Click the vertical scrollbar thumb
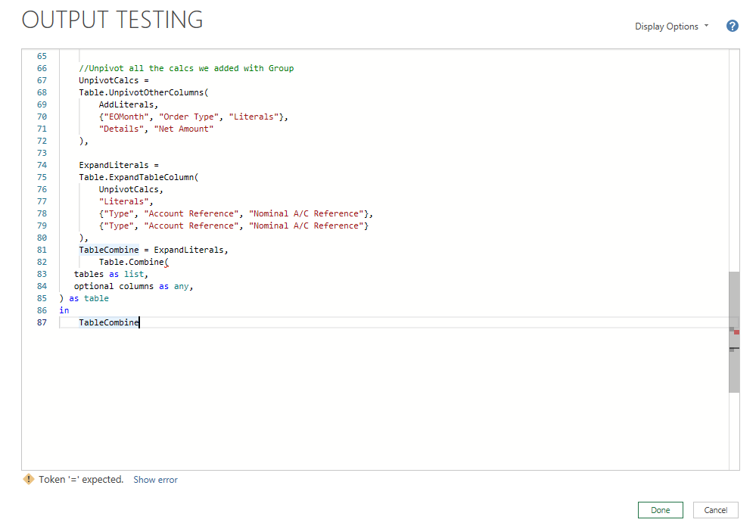756x532 pixels. tap(734, 331)
